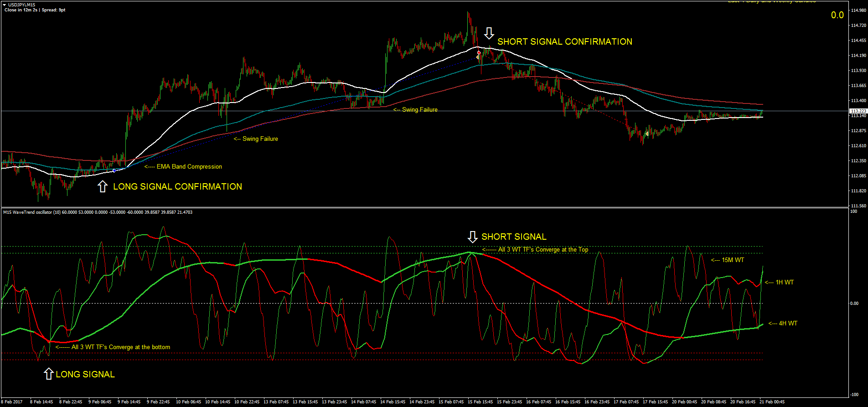The image size is (868, 407).
Task: Click the oscillator scale's -100 label
Action: [854, 394]
